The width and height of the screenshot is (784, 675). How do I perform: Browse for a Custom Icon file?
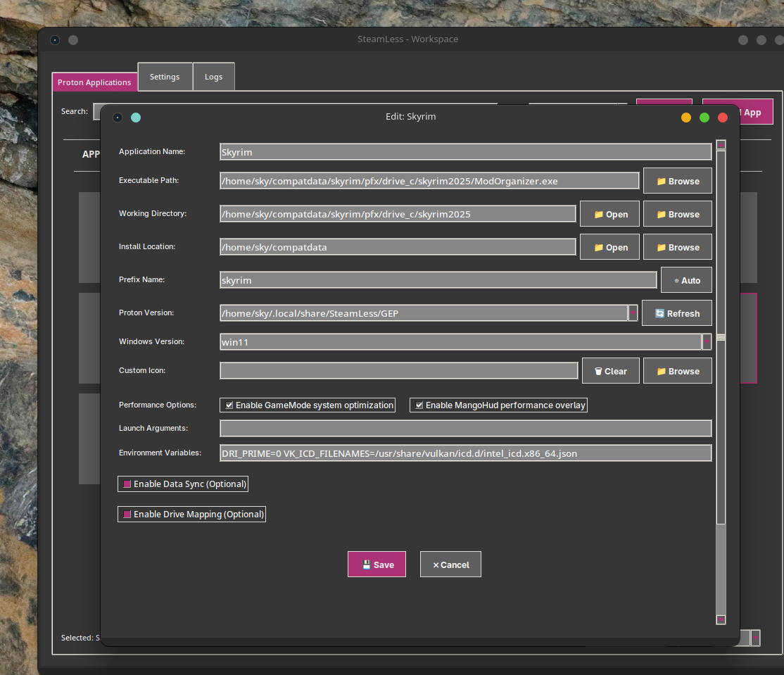(x=677, y=371)
